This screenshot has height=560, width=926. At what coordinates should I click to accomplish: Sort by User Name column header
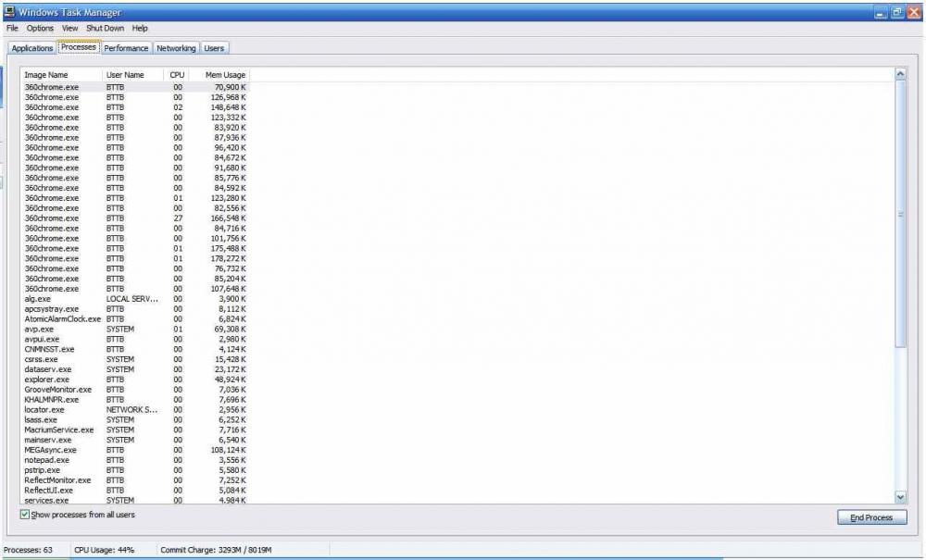click(x=132, y=75)
